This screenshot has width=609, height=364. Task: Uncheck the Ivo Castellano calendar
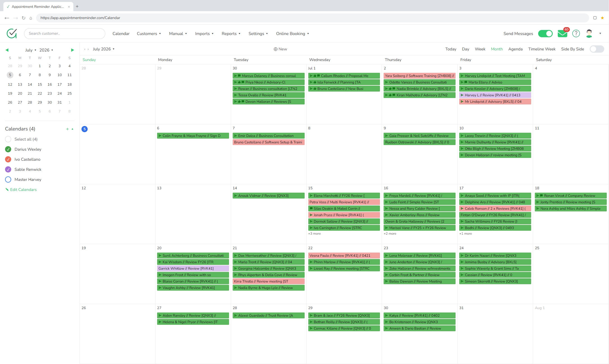tap(8, 159)
